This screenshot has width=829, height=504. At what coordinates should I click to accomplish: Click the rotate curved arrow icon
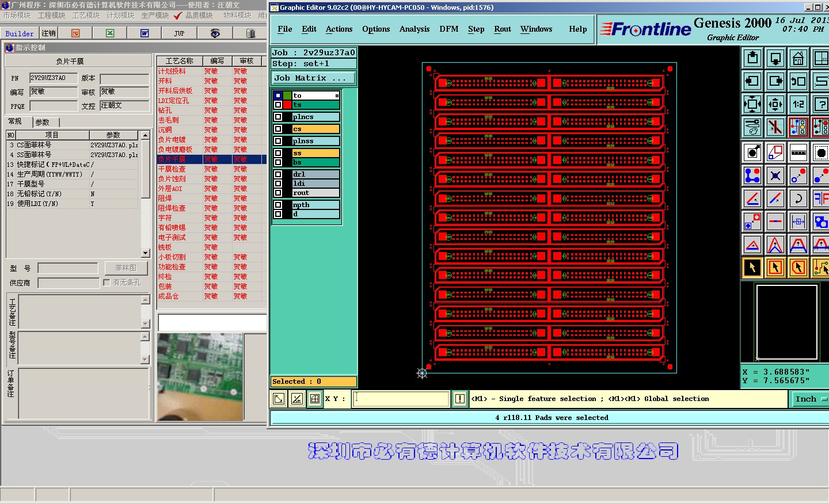click(798, 199)
